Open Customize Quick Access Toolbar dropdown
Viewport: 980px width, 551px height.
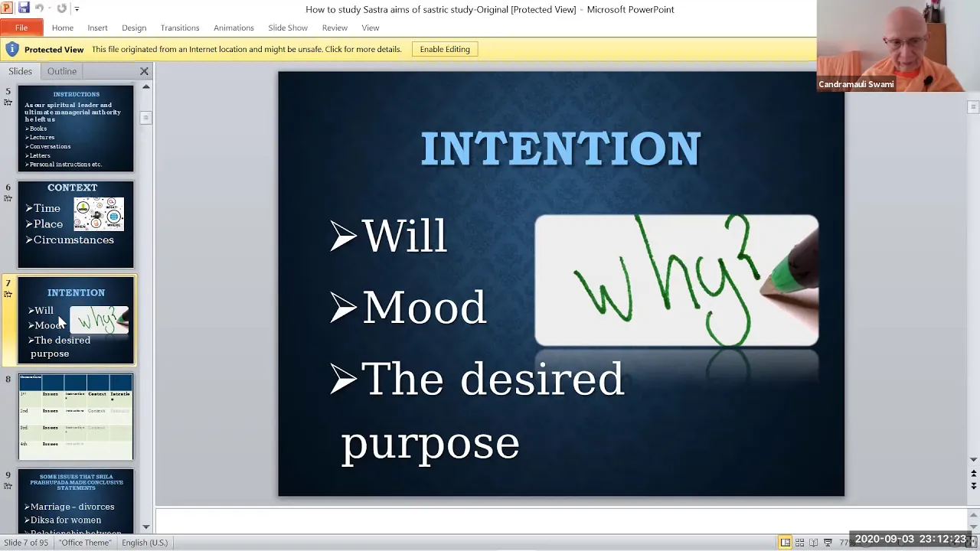point(77,9)
